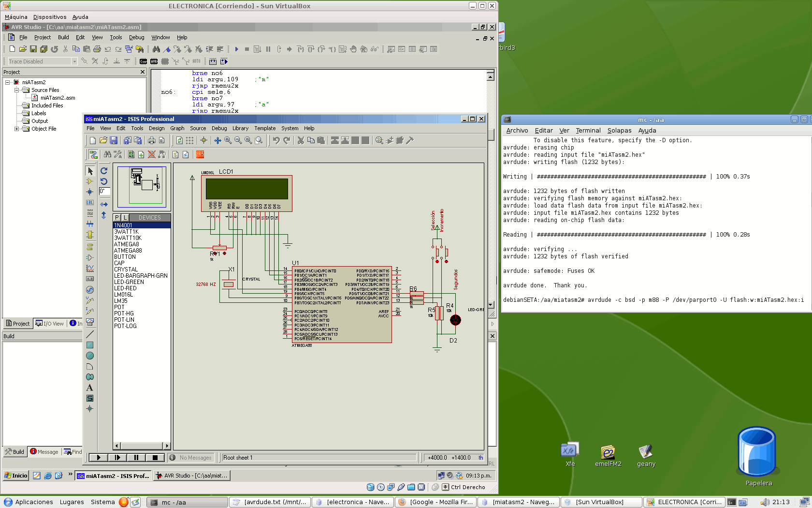Choose the 2D circle drawing tool
This screenshot has width=812, height=508.
90,356
